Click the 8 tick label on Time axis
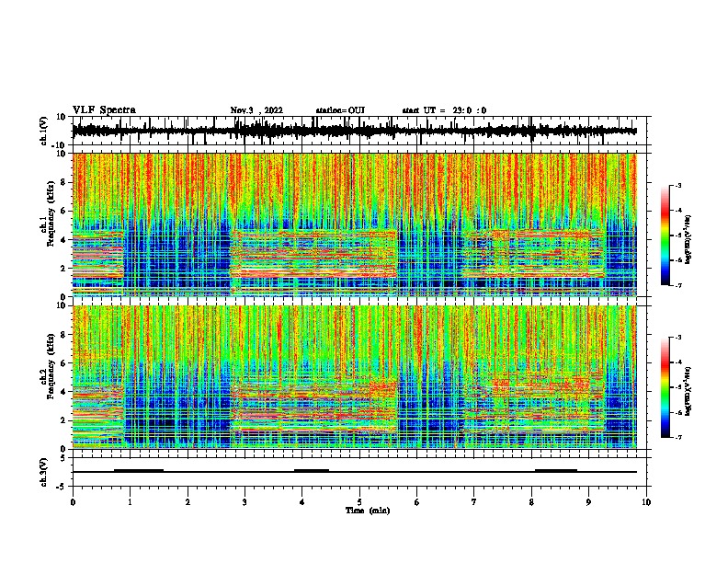 [531, 502]
